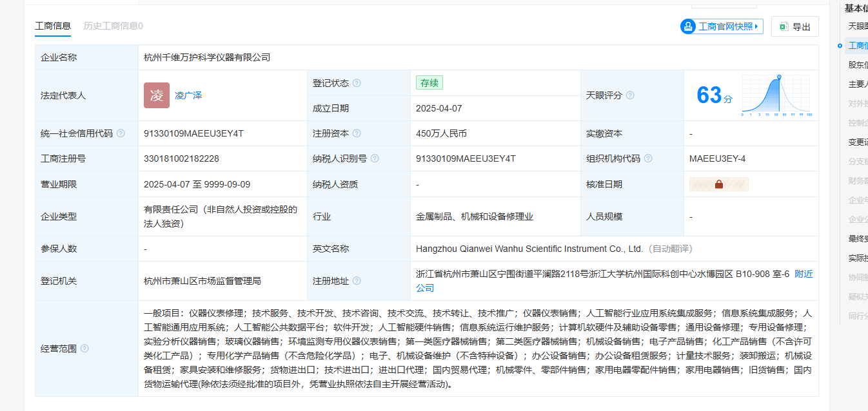
Task: Click help icon beside 经营范围
Action: point(84,349)
